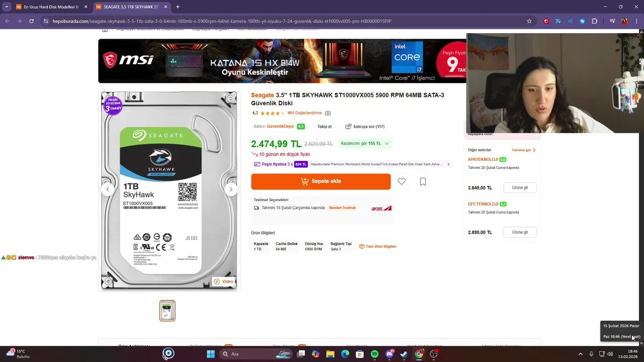Viewport: 644px width, 362px height.
Task: Open Microsoft Store from the taskbar
Action: (x=360, y=354)
